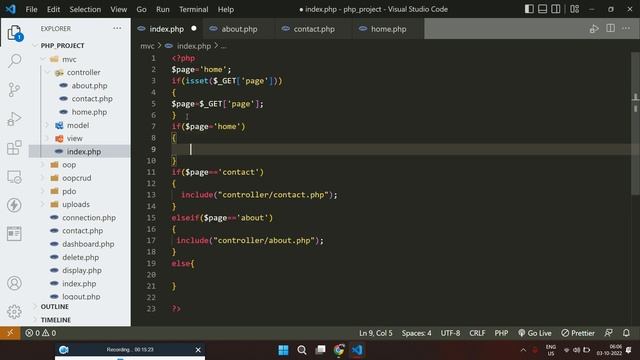Expand the TIMELINE section
The width and height of the screenshot is (640, 360).
click(x=56, y=320)
